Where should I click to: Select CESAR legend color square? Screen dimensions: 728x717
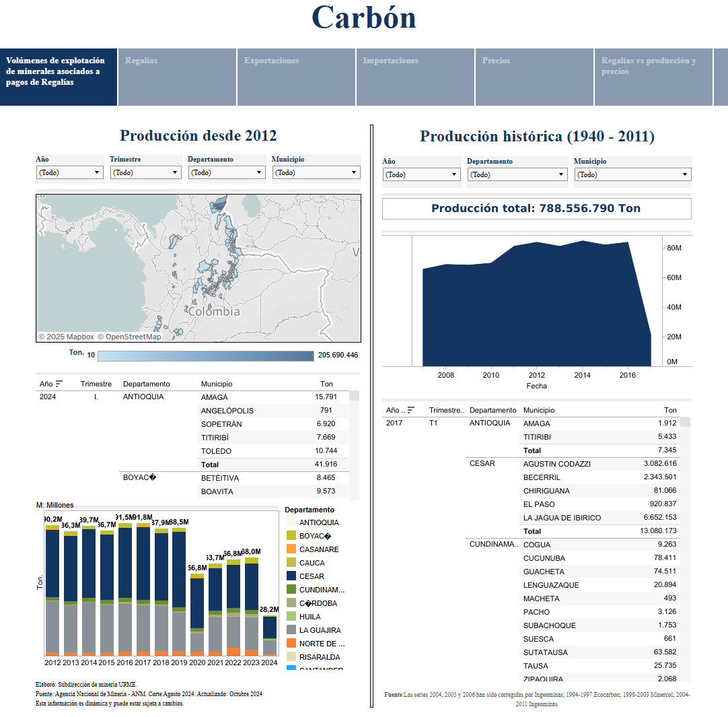[x=291, y=576]
